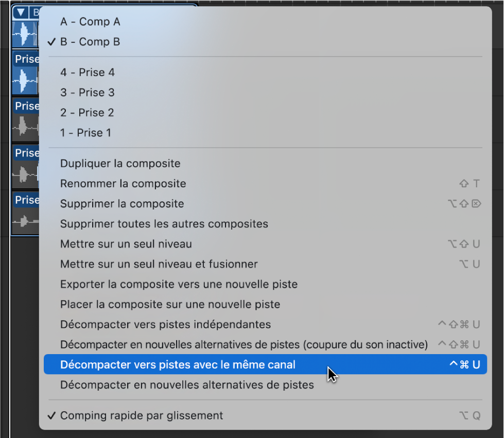Image resolution: width=504 pixels, height=438 pixels.
Task: Select take 1 - Prise 1 from menu
Action: (88, 132)
